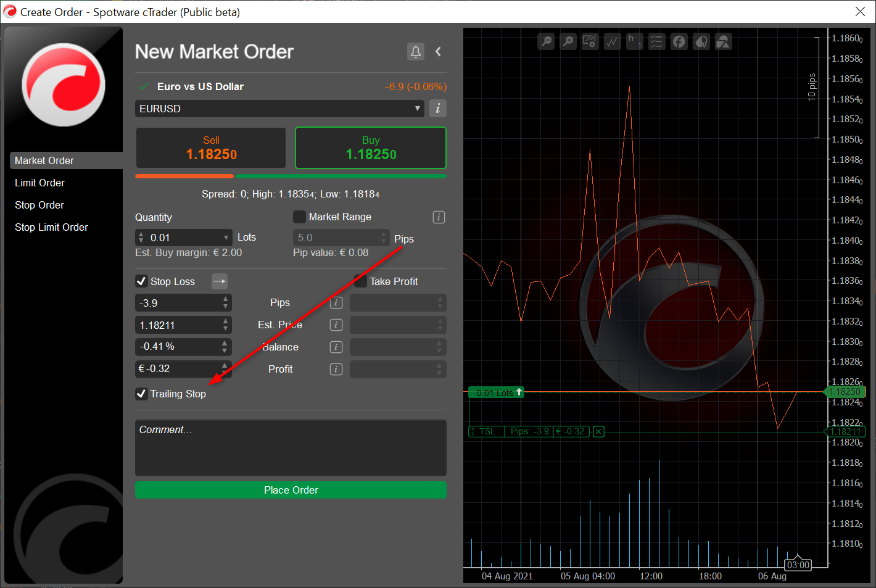The width and height of the screenshot is (876, 588).
Task: Close the Create Order window
Action: pyautogui.click(x=860, y=12)
